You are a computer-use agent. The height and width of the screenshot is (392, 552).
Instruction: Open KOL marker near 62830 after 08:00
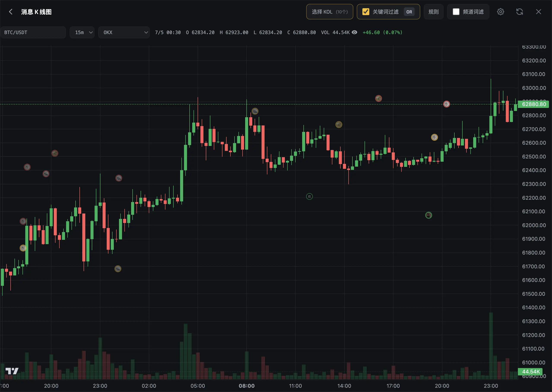255,111
